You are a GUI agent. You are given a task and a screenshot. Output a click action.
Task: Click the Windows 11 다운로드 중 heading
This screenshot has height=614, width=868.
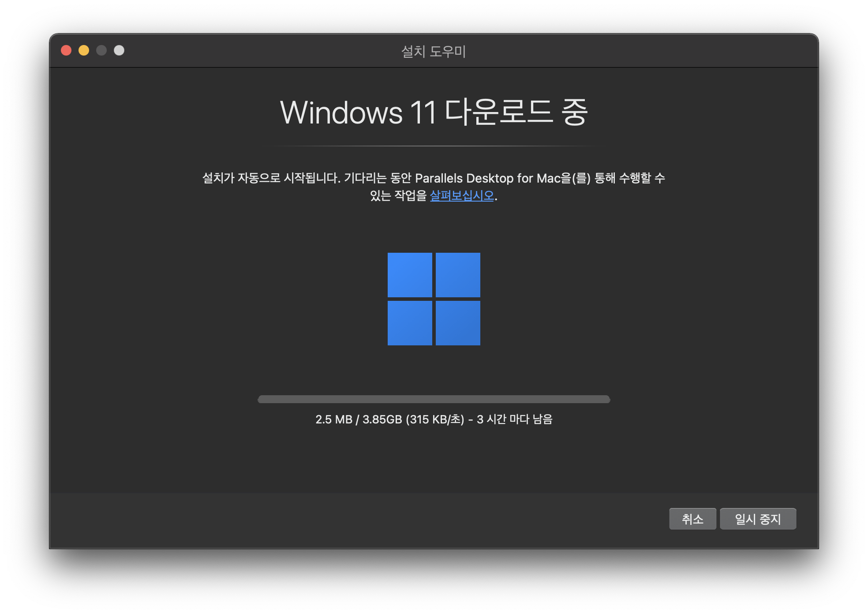[434, 112]
